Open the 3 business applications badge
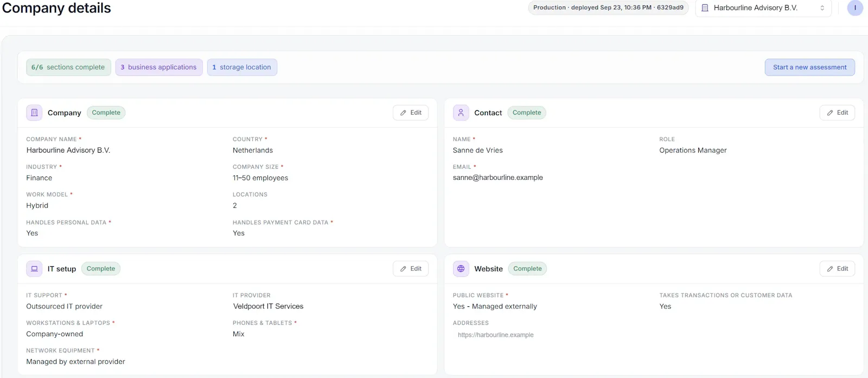 point(159,67)
